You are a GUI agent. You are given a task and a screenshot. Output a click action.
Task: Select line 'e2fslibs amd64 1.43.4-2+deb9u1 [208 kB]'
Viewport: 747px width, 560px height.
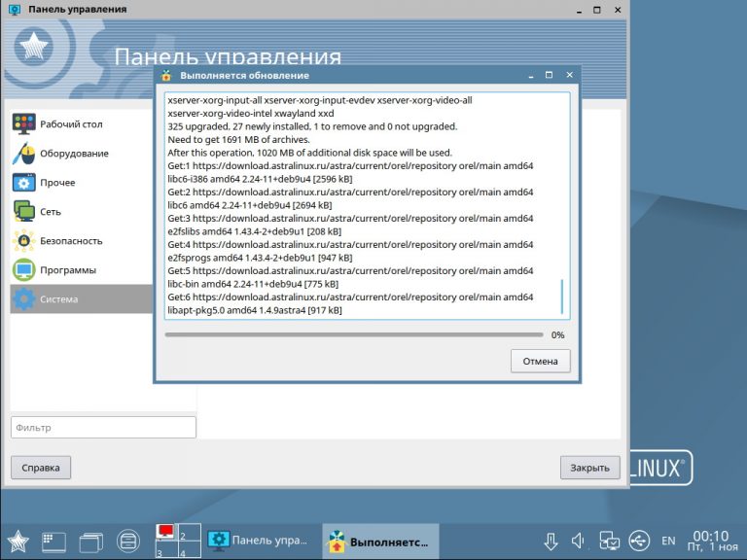pos(255,231)
